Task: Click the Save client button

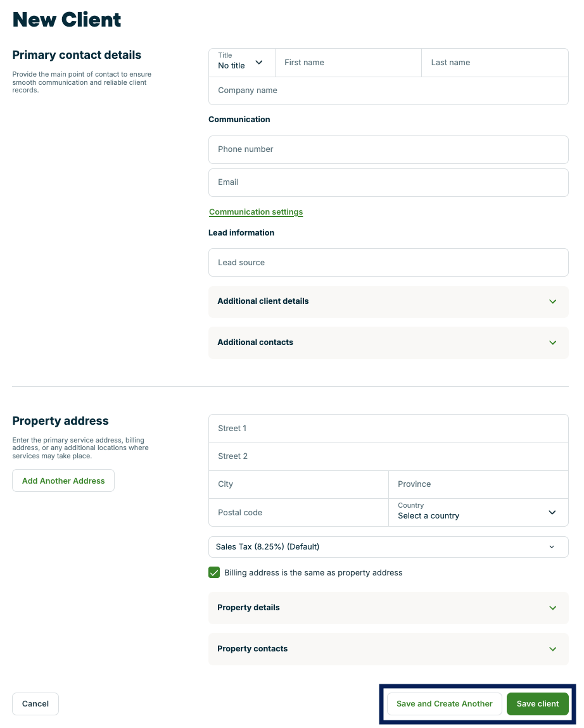Action: click(537, 704)
